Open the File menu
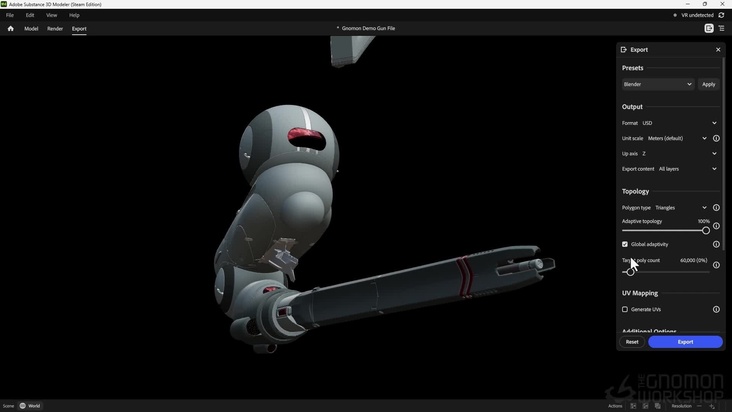 pos(10,15)
